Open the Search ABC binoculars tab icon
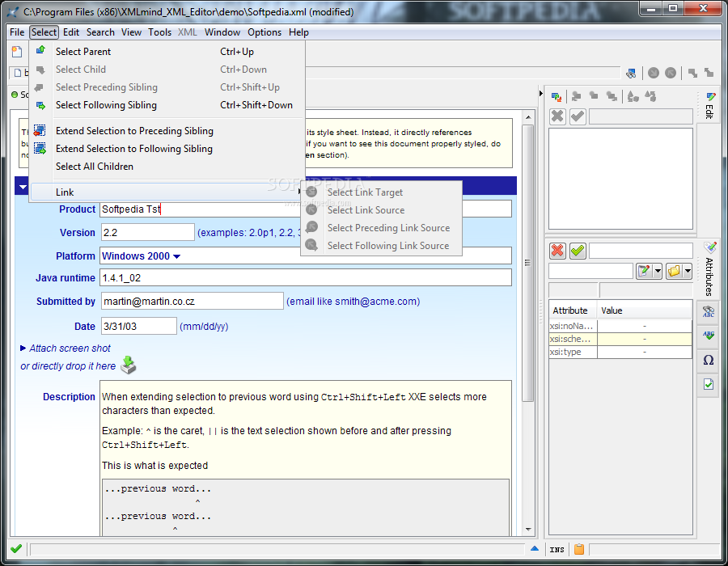The width and height of the screenshot is (728, 566). 709,312
